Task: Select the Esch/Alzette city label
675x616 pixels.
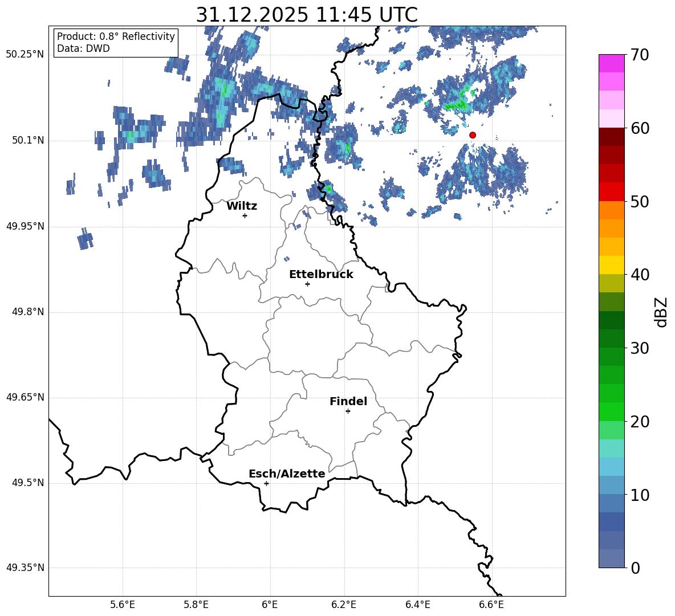Action: 287,474
